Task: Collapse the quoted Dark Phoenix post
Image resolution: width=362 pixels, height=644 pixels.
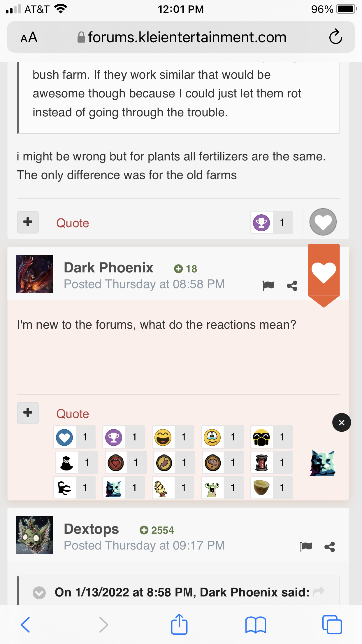Action: point(39,593)
